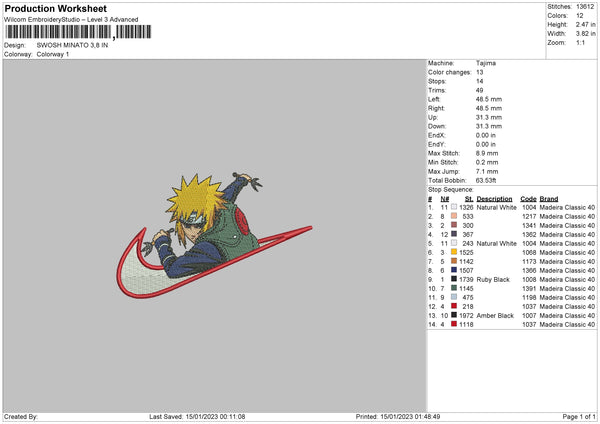Image resolution: width=600 pixels, height=424 pixels.
Task: Click thread code '1341' in stop 3
Action: click(529, 225)
